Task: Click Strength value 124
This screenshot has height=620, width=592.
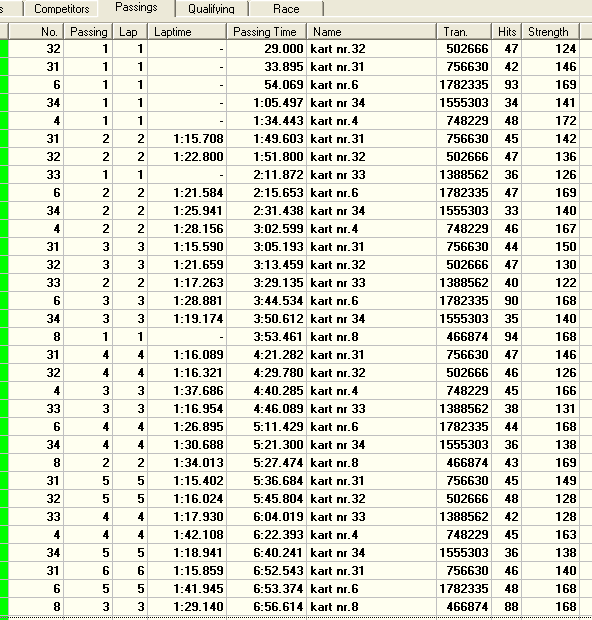Action: pyautogui.click(x=550, y=49)
